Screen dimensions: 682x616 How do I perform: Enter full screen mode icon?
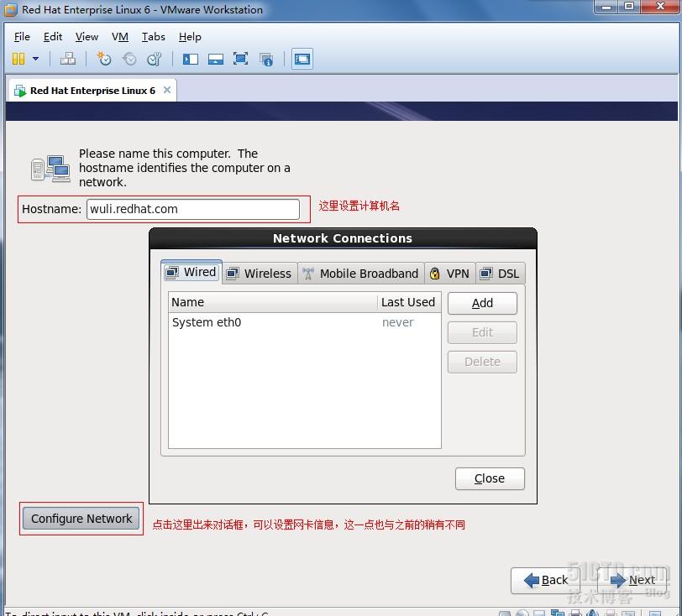pyautogui.click(x=240, y=59)
